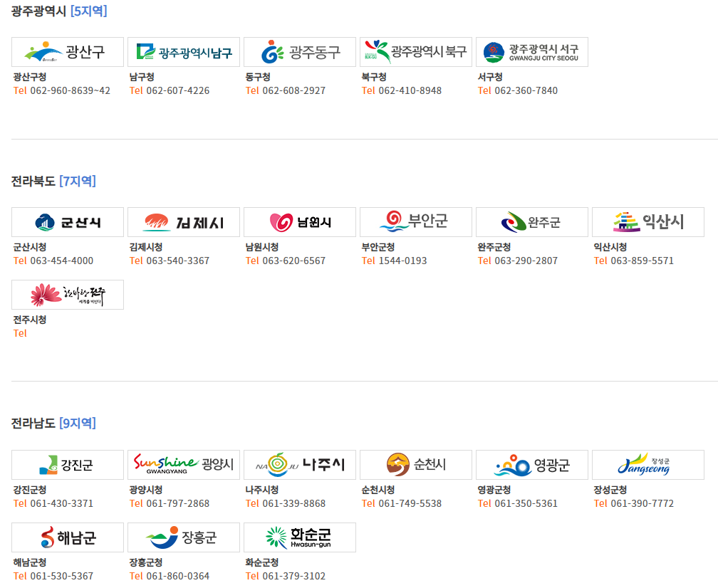This screenshot has width=718, height=588.
Task: Click phone number 063-540-3367
Action: click(178, 261)
